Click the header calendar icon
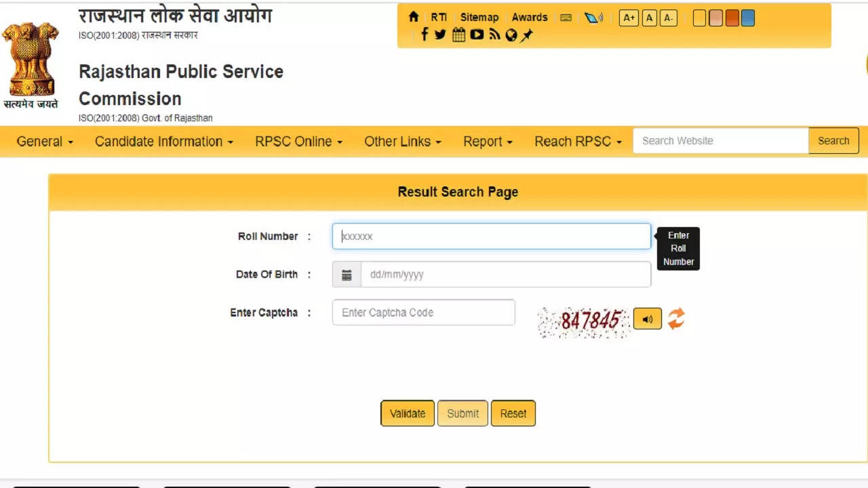The height and width of the screenshot is (488, 868). coord(458,35)
